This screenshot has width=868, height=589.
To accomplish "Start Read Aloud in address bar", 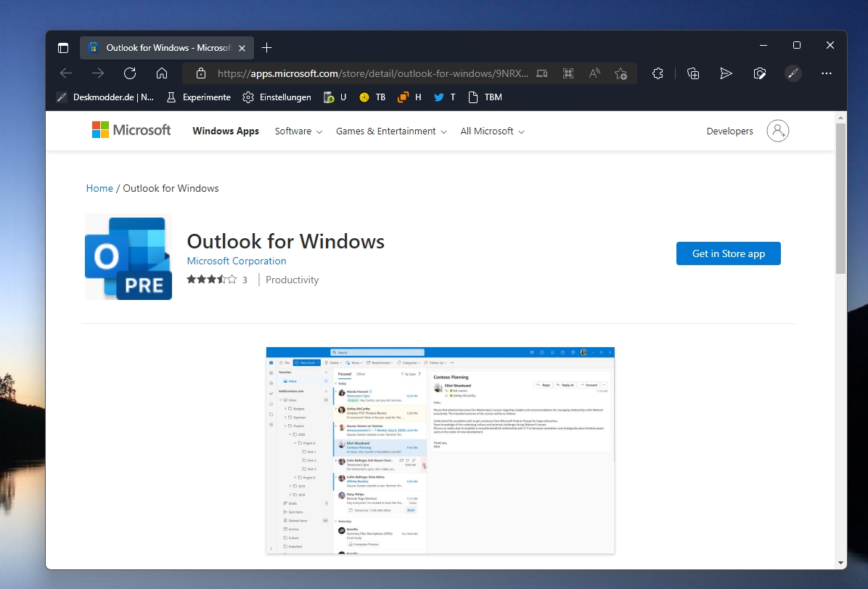I will pyautogui.click(x=594, y=73).
